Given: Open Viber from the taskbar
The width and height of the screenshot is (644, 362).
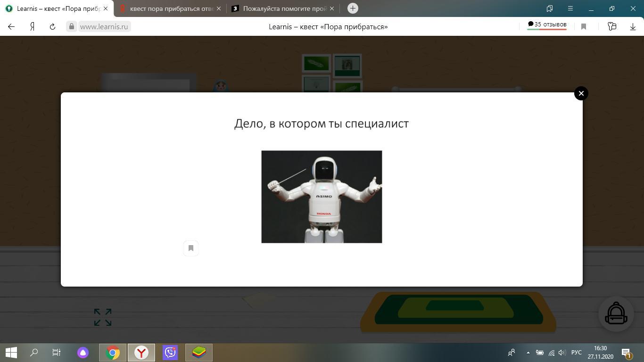Looking at the screenshot, I should pos(170,353).
